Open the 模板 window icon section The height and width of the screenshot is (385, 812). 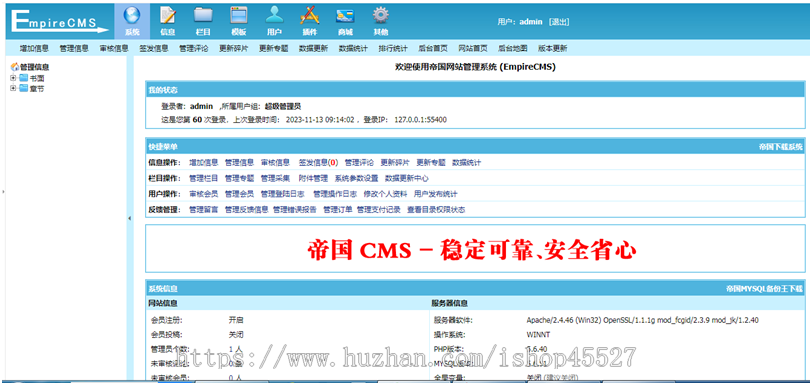click(x=239, y=21)
